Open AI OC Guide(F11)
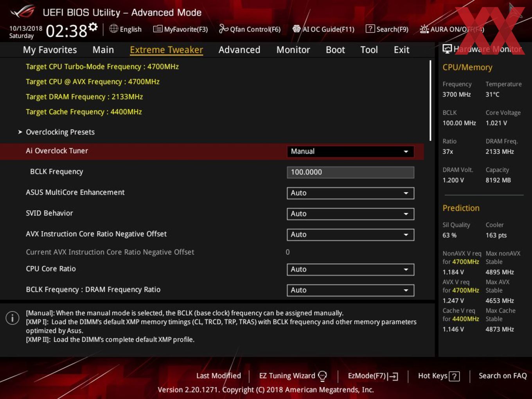Viewport: 532px width, 399px height. 324,29
